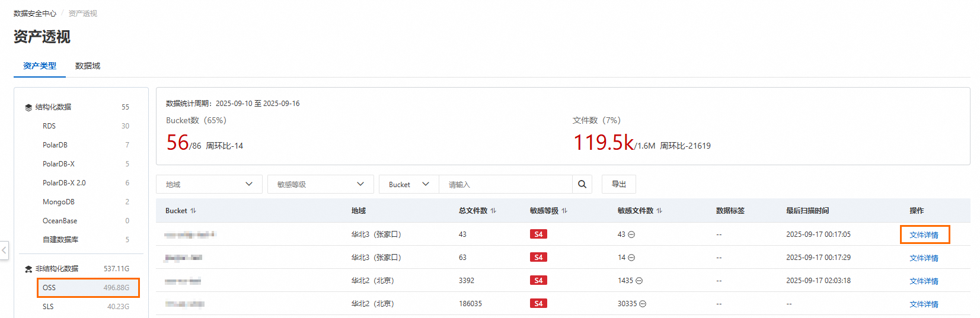The width and height of the screenshot is (980, 318).
Task: Open details icon next to 1435 sensitive files
Action: (639, 281)
